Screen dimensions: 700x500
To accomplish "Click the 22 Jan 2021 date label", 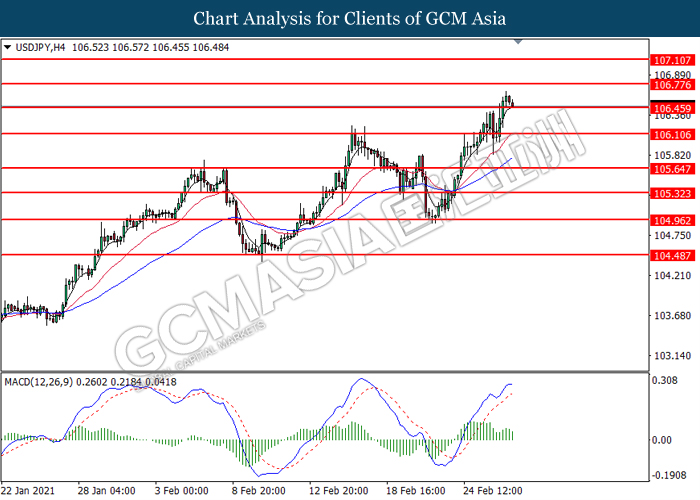I will (x=28, y=491).
